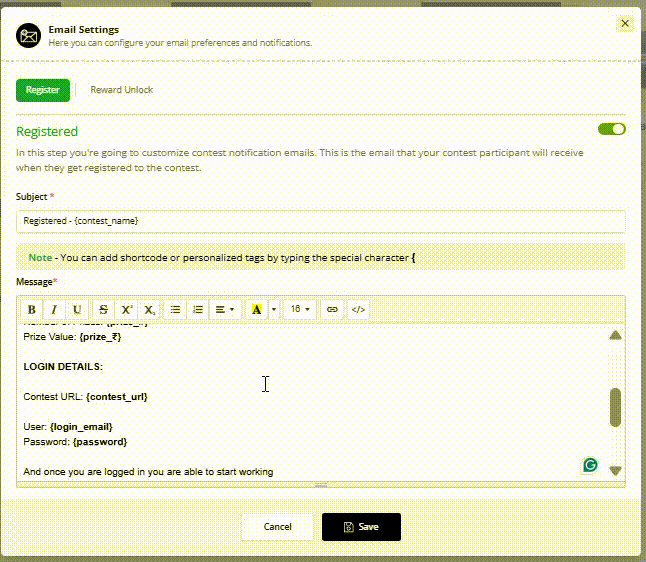Select the Register tab
This screenshot has width=646, height=562.
click(x=43, y=90)
